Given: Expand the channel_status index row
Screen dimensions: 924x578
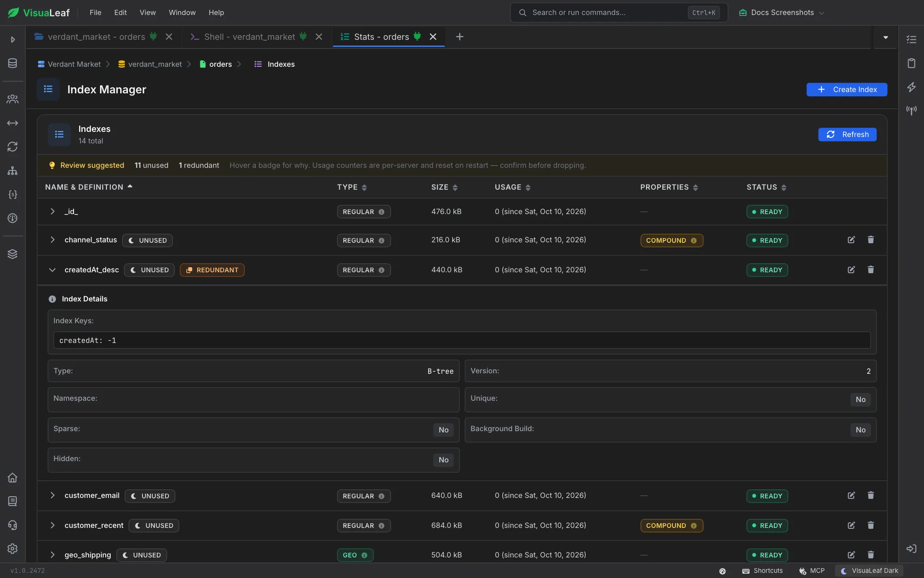Looking at the screenshot, I should 52,240.
